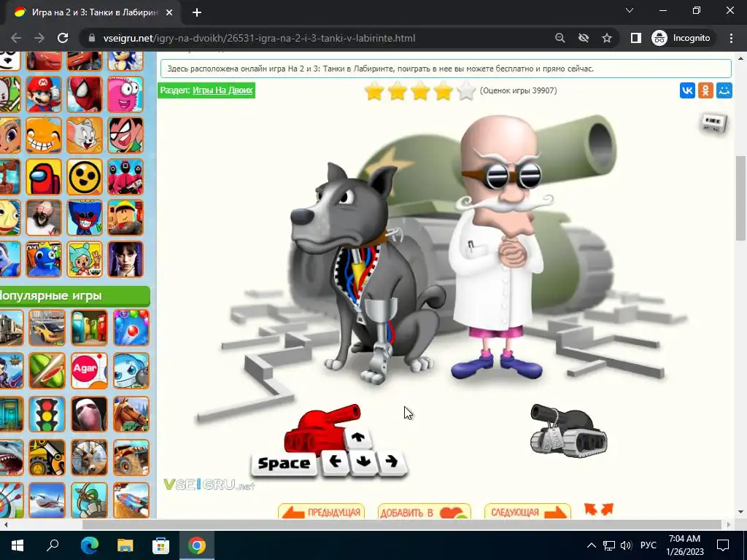Rate the game one star
Screen dimensions: 747x560
(374, 90)
